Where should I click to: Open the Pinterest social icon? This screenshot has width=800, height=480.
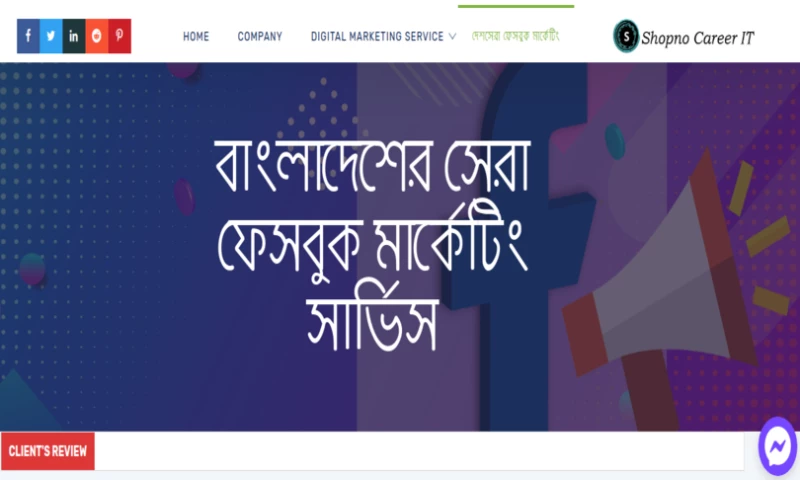click(x=120, y=36)
